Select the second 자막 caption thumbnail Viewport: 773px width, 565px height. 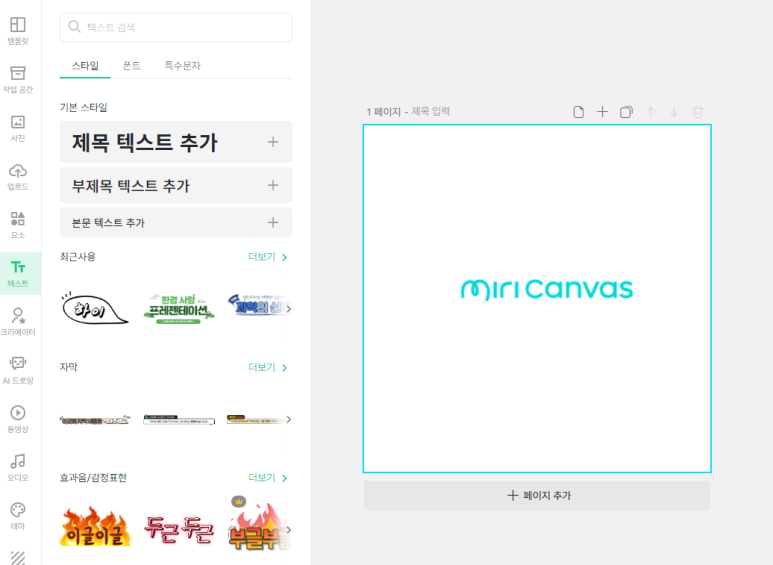(x=179, y=420)
